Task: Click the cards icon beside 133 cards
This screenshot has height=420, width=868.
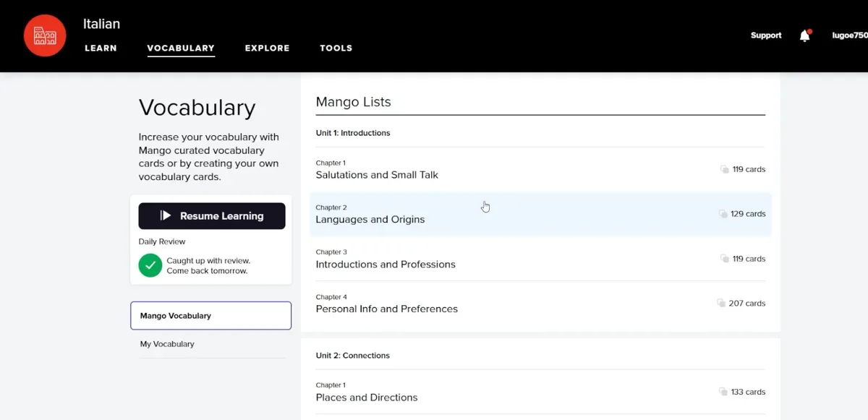Action: point(723,392)
